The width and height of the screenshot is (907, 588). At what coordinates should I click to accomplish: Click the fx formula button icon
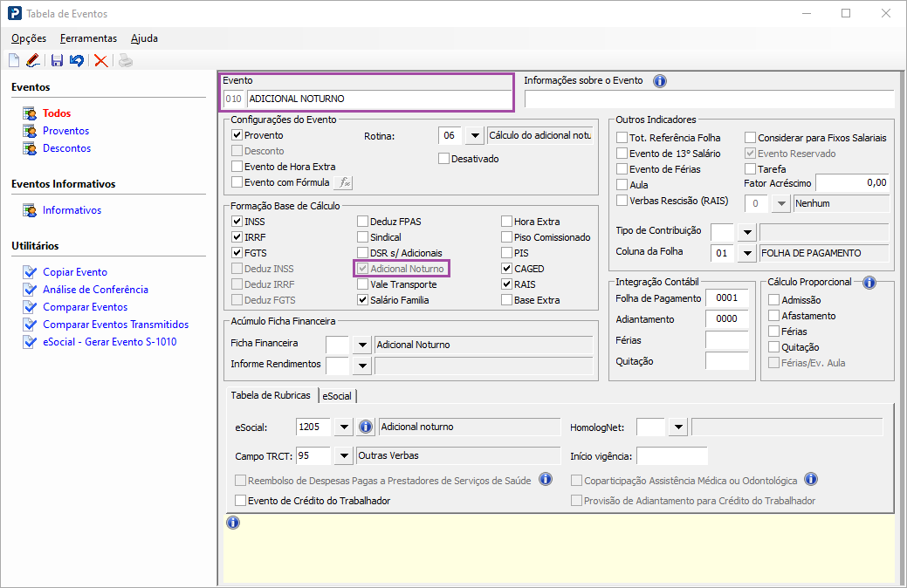344,182
